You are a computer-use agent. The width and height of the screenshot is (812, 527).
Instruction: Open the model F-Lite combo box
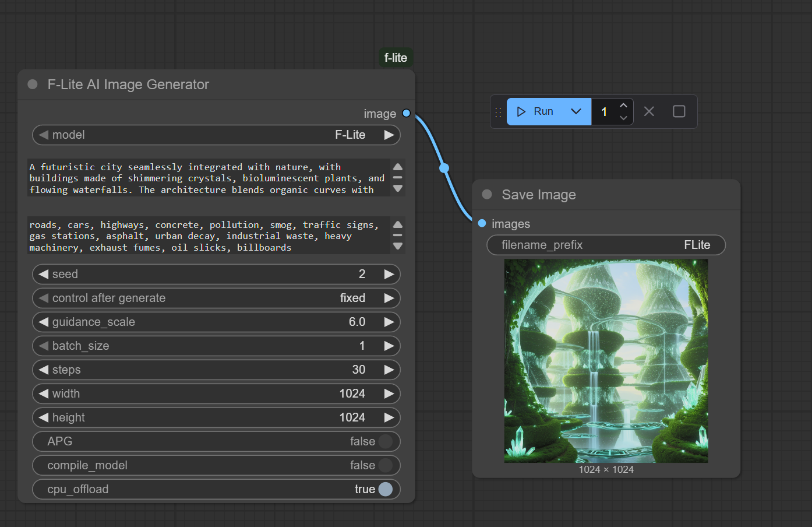pyautogui.click(x=216, y=135)
